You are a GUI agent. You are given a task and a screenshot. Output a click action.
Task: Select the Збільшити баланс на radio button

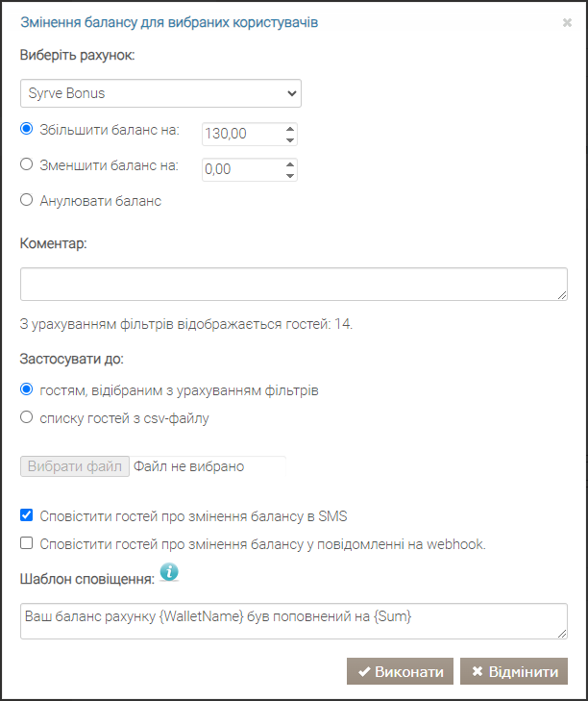tap(26, 129)
